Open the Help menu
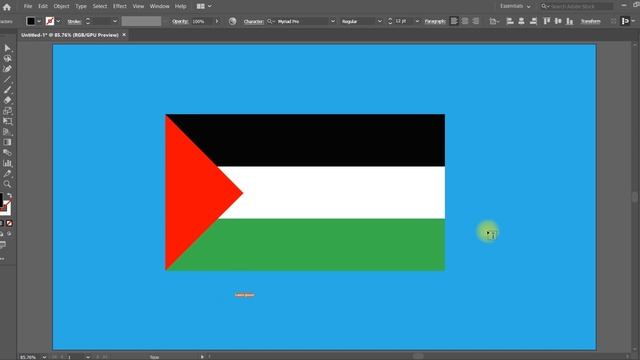 click(x=180, y=7)
